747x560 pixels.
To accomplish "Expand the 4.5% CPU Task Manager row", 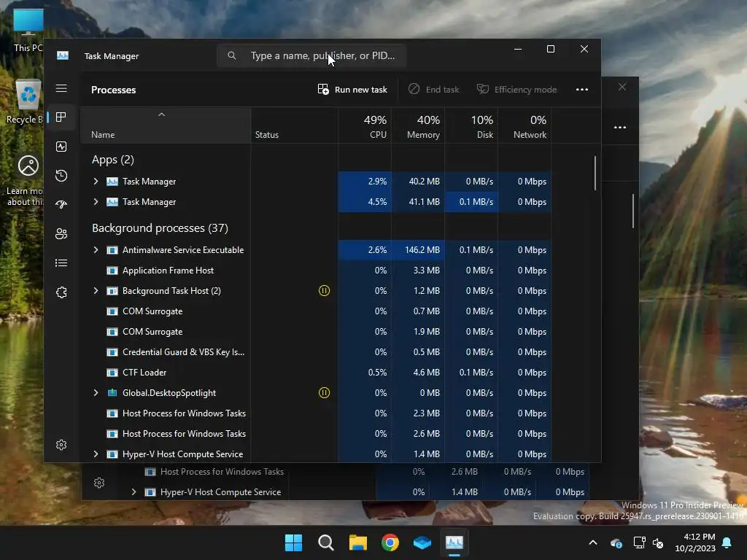I will pyautogui.click(x=96, y=202).
